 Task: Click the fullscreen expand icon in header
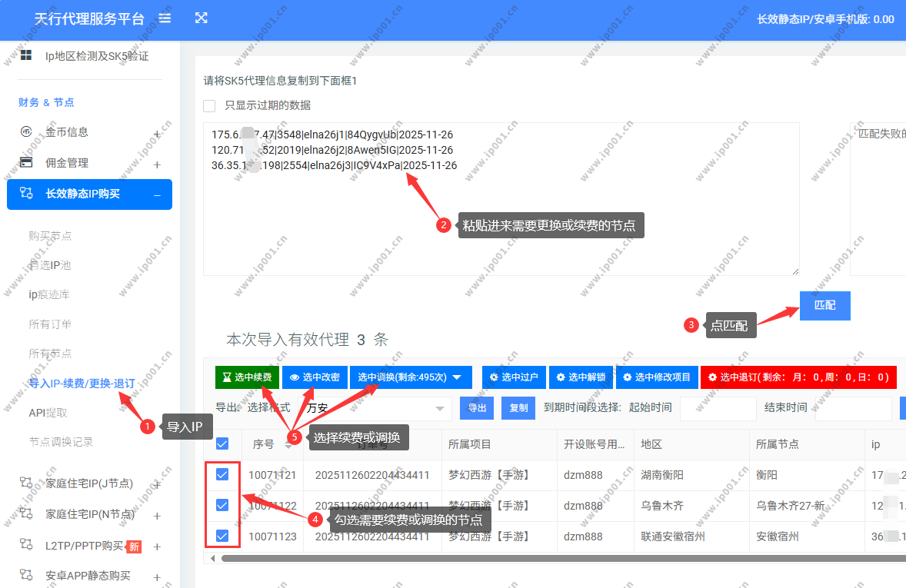pyautogui.click(x=202, y=18)
